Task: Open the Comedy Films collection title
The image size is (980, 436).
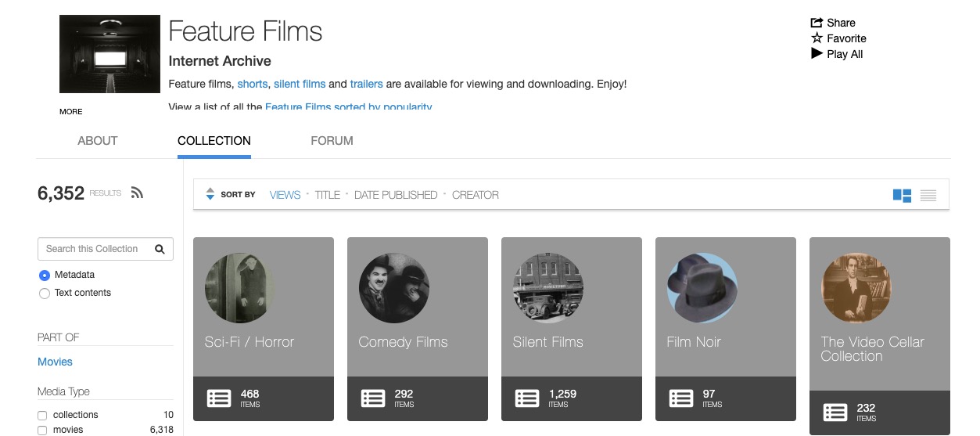Action: (403, 342)
